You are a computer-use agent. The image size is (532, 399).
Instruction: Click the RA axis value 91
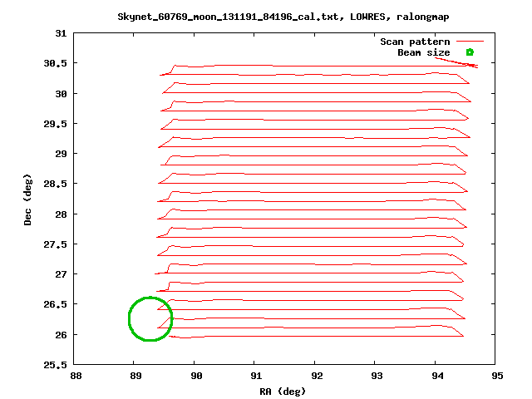[256, 376]
